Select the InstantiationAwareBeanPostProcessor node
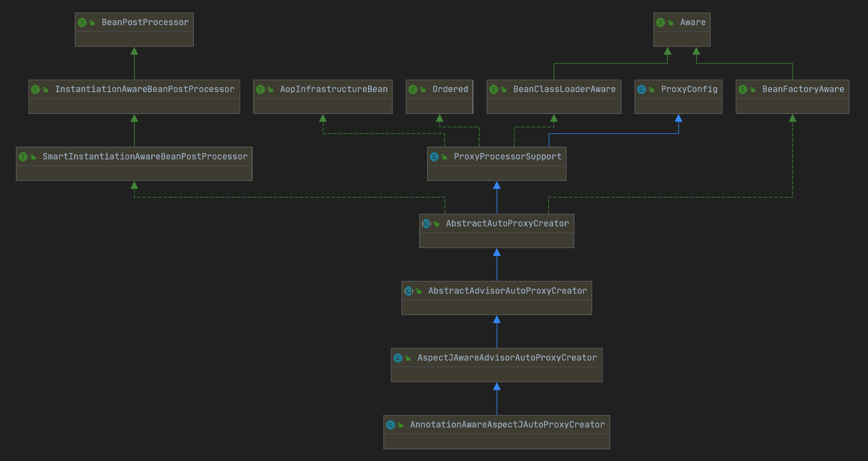Viewport: 868px width, 461px height. pyautogui.click(x=145, y=89)
